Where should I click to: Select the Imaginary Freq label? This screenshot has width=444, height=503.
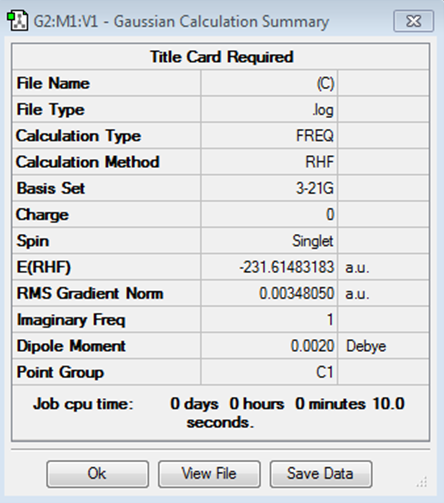coord(71,320)
